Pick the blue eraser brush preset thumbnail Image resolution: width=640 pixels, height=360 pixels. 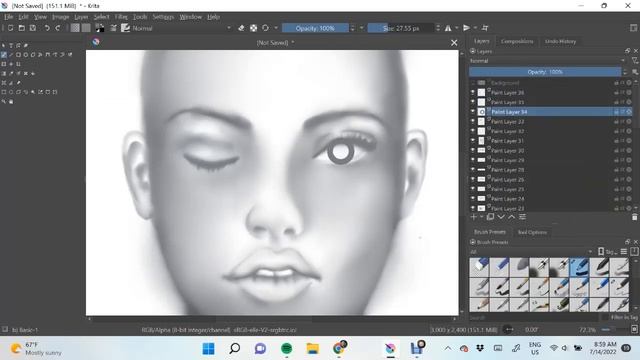(x=479, y=267)
